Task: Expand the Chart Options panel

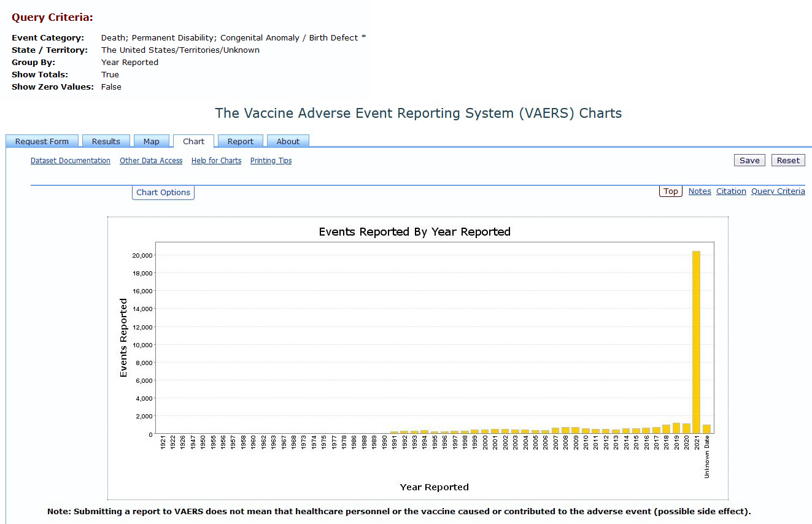Action: pyautogui.click(x=163, y=193)
